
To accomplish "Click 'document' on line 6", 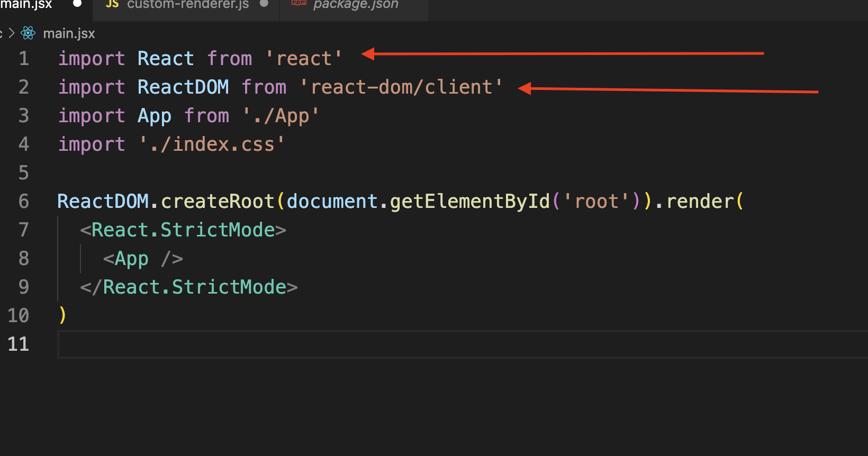I will [x=332, y=201].
